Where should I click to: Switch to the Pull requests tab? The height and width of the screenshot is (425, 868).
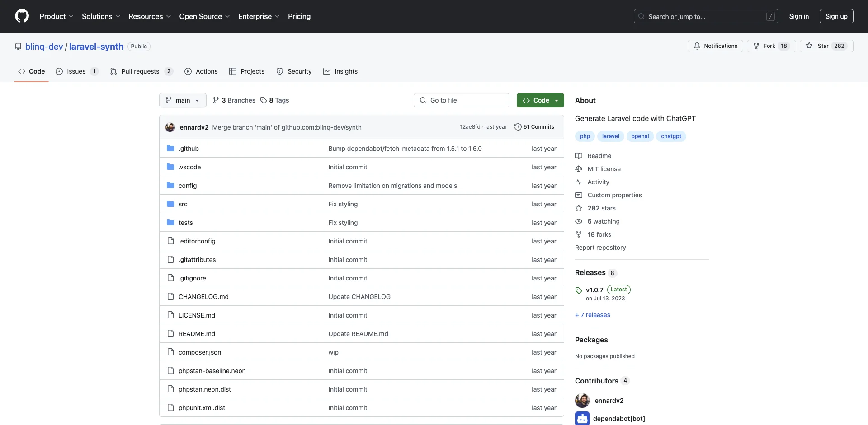(142, 71)
